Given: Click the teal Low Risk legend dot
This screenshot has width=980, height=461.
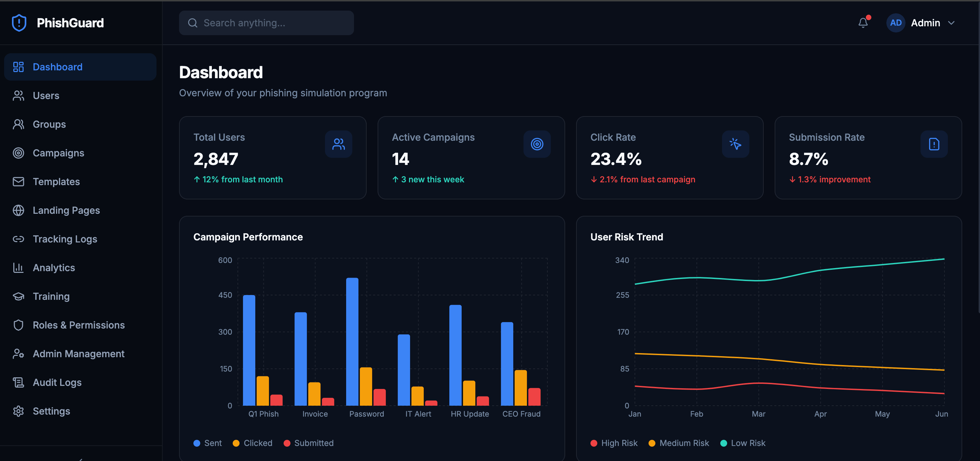Looking at the screenshot, I should point(724,444).
